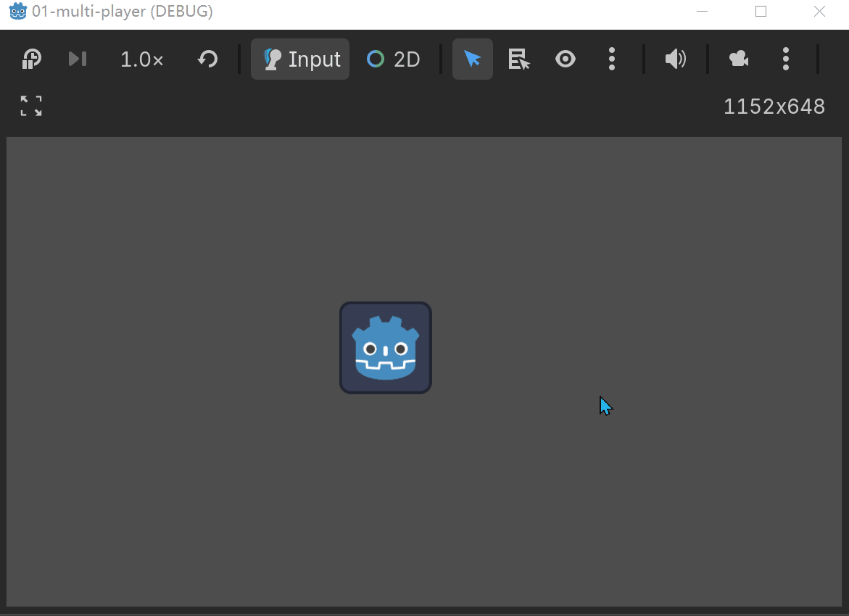
Task: Click the Godot icon in title bar
Action: [17, 12]
